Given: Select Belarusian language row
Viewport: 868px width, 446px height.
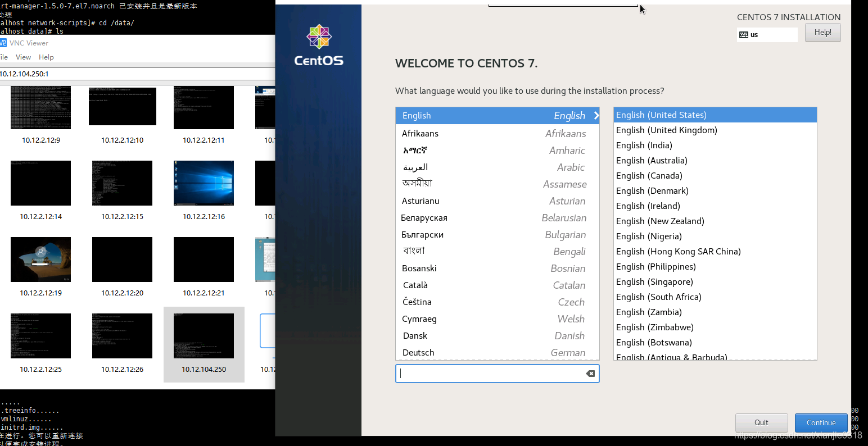Looking at the screenshot, I should coord(497,218).
